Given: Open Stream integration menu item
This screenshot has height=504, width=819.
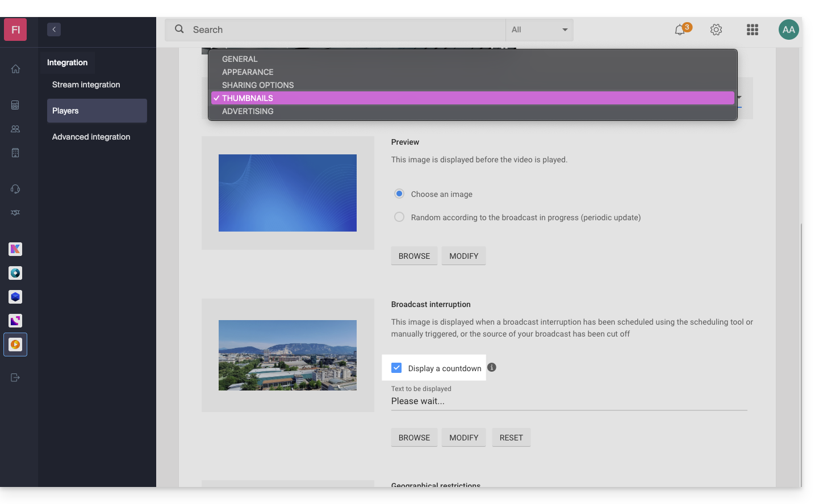Looking at the screenshot, I should (x=86, y=85).
